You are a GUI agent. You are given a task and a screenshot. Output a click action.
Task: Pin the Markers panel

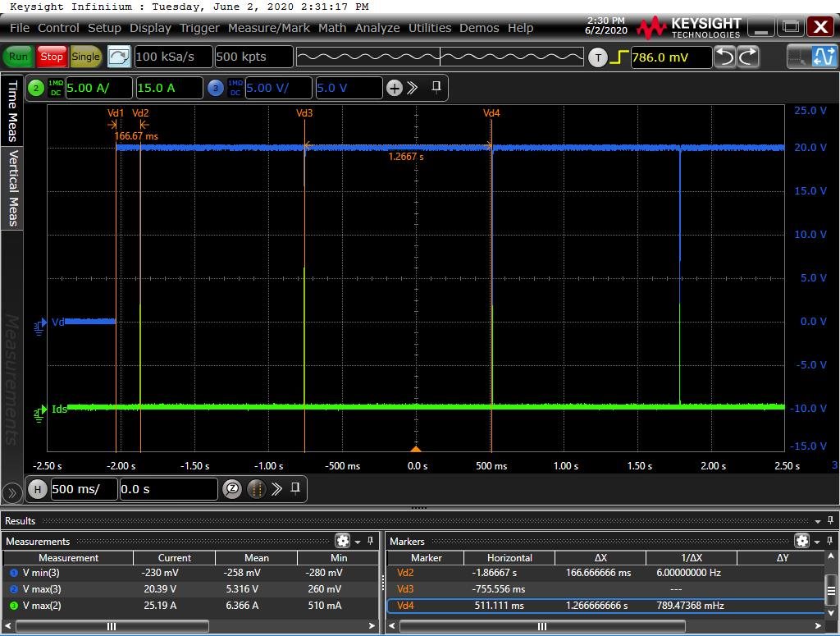click(x=830, y=541)
